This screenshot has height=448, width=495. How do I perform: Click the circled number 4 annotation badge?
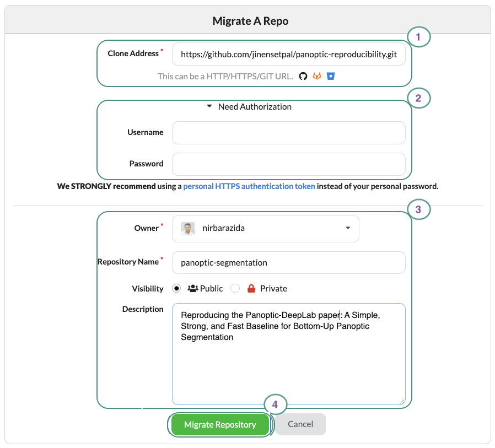click(276, 404)
